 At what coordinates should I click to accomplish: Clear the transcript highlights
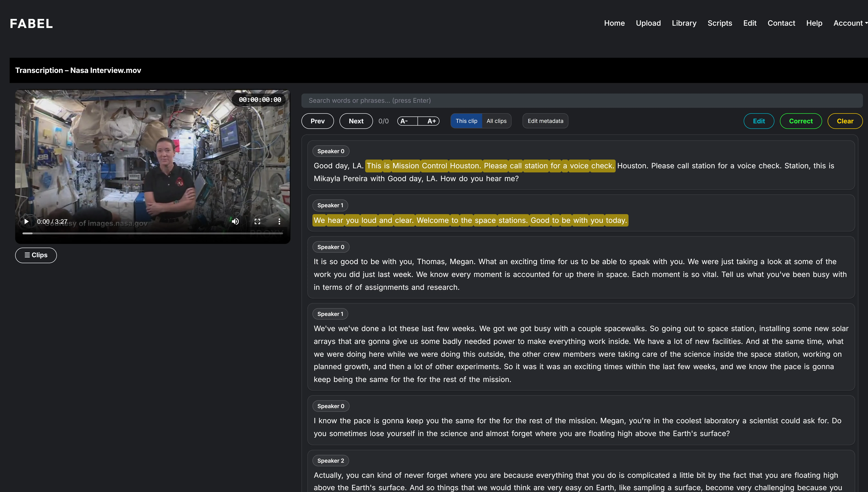tap(845, 121)
